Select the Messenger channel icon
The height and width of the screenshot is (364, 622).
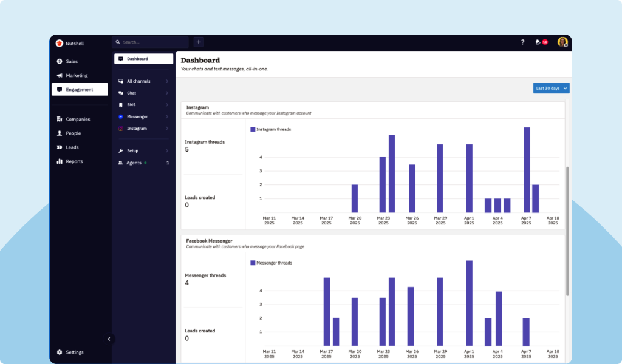click(122, 116)
